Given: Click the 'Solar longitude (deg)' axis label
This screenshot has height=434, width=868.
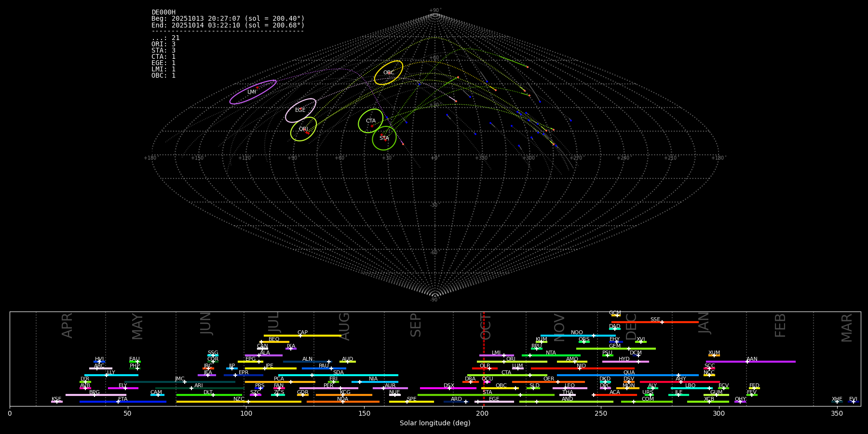Looking at the screenshot, I should pyautogui.click(x=435, y=423).
